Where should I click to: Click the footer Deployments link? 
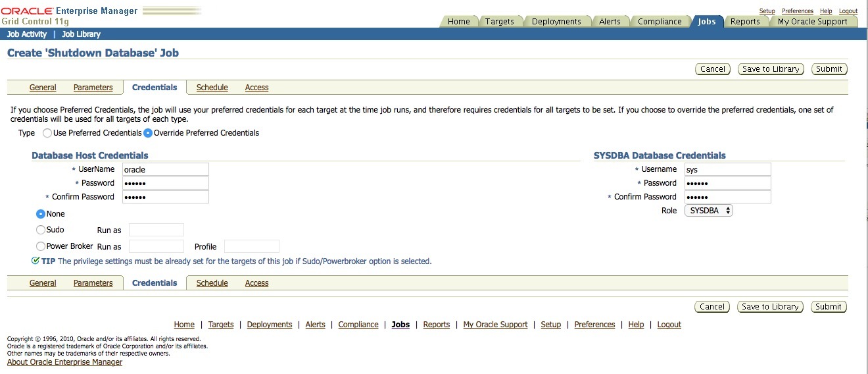click(x=270, y=325)
